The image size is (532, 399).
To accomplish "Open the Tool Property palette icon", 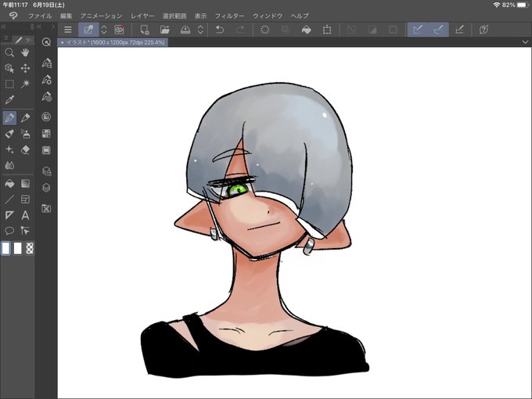I will pyautogui.click(x=46, y=80).
